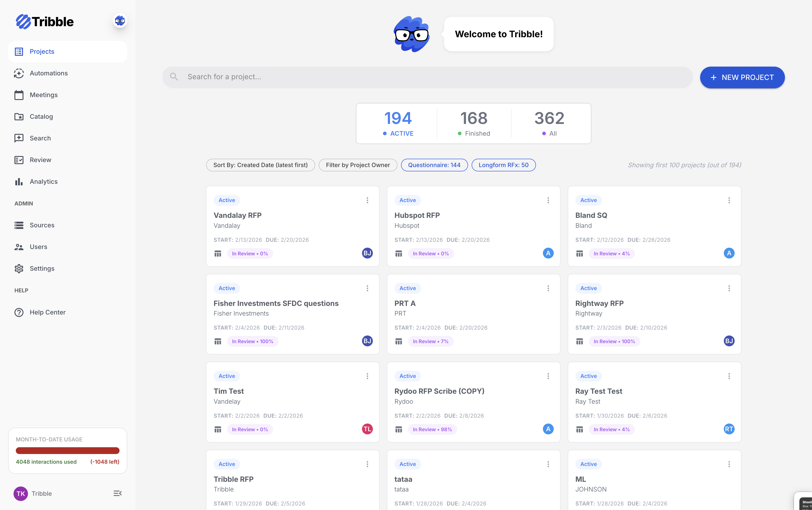812x510 pixels.
Task: Open Catalog in the sidebar
Action: (x=67, y=116)
